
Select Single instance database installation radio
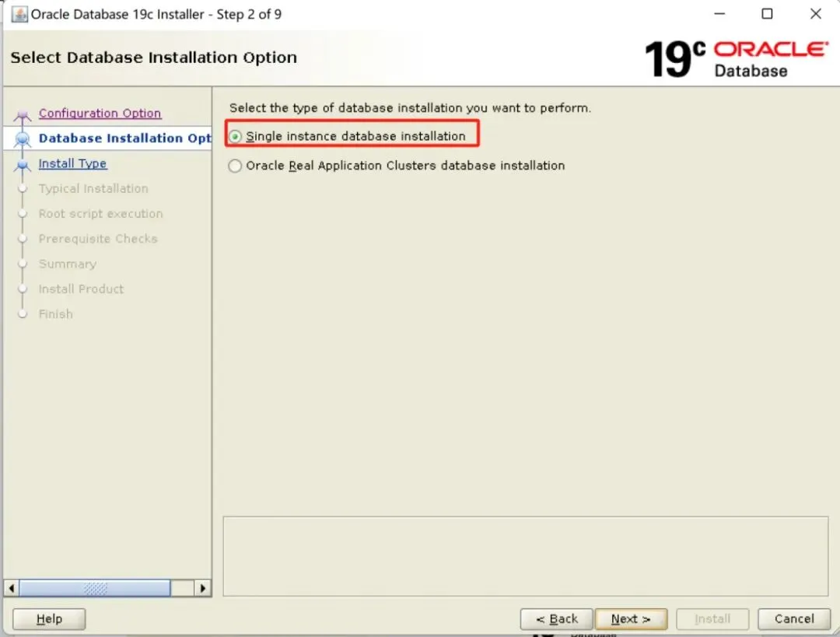coord(235,137)
